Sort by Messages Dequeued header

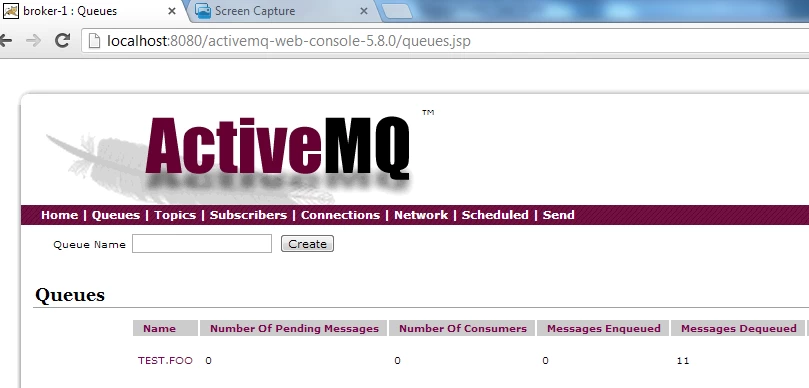click(x=739, y=329)
